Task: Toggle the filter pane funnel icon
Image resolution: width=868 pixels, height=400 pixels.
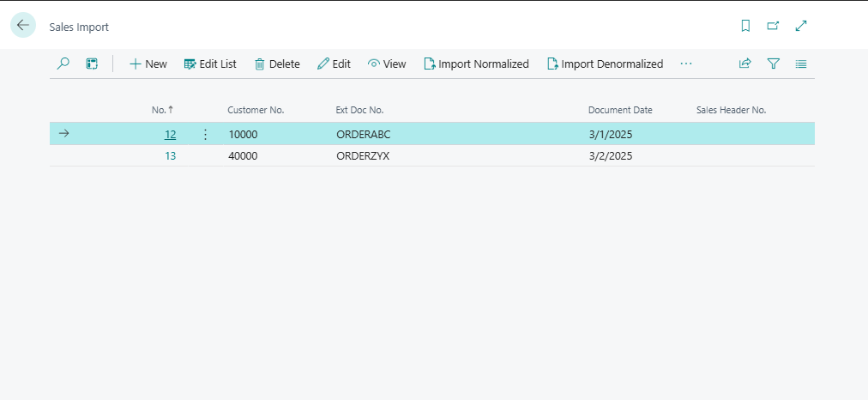Action: [x=773, y=64]
